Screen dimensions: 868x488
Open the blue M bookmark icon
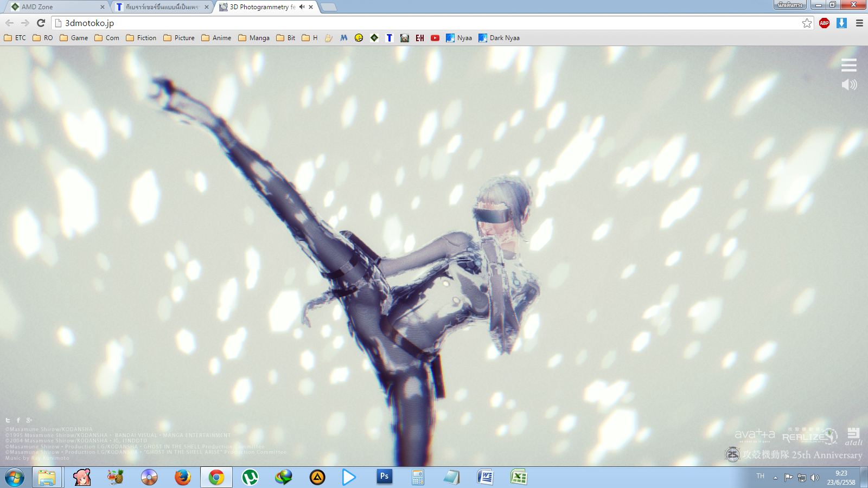pos(344,38)
